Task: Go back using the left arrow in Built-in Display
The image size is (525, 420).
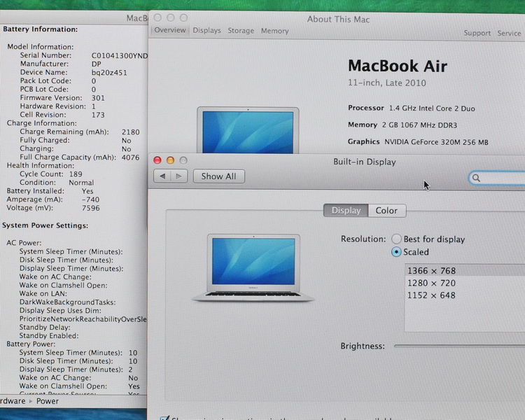Action: point(162,176)
